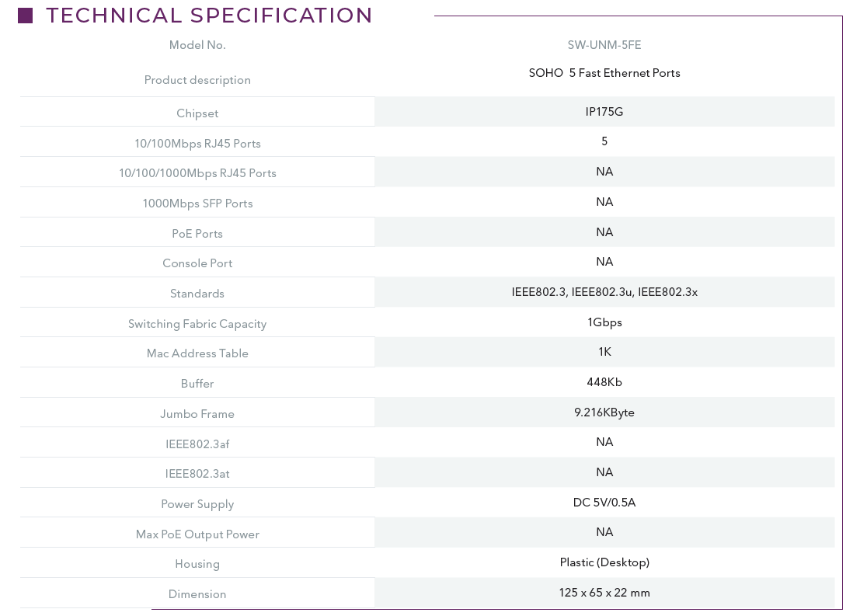This screenshot has width=860, height=616.
Task: Click the Mac Address Table label
Action: (x=197, y=353)
